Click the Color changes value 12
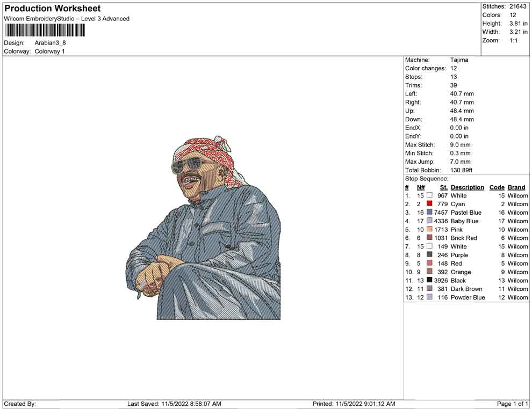Image resolution: width=532 pixels, height=409 pixels. [x=454, y=69]
